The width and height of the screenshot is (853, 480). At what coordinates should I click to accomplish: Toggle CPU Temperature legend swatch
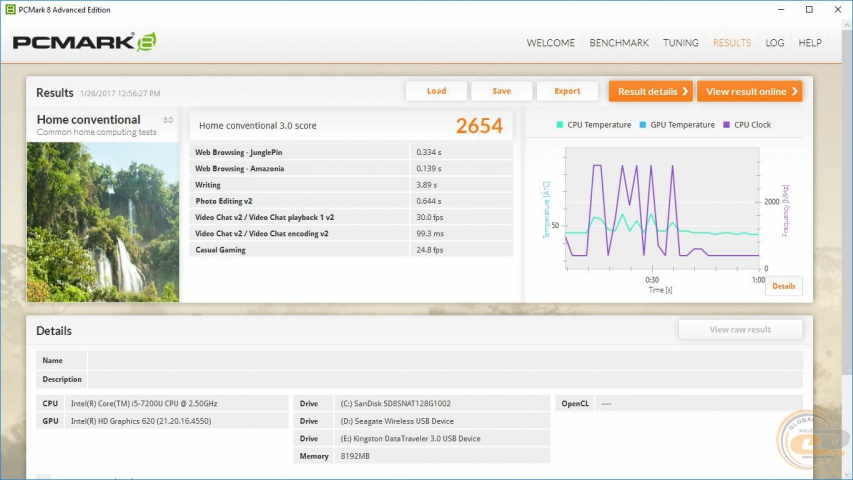pyautogui.click(x=560, y=125)
